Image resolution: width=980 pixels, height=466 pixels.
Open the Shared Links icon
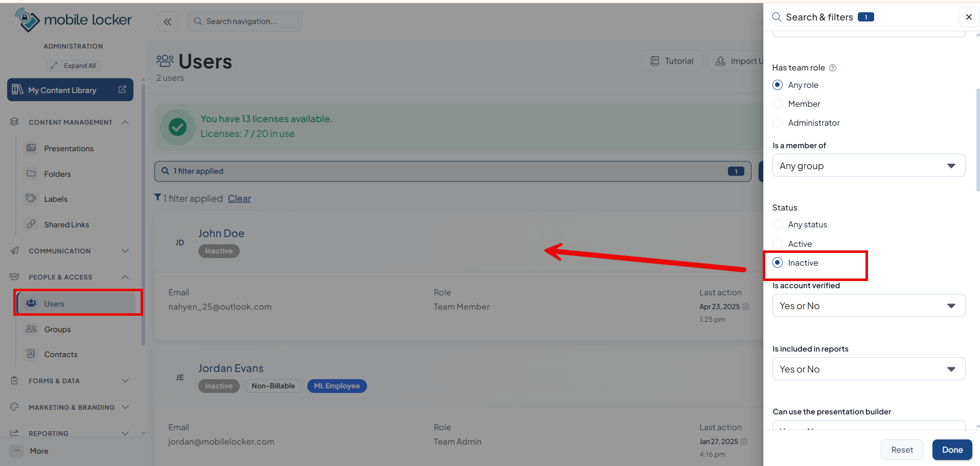(x=31, y=224)
